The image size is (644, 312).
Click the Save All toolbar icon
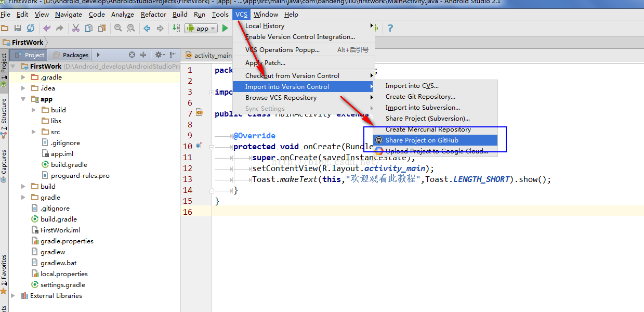[18, 28]
